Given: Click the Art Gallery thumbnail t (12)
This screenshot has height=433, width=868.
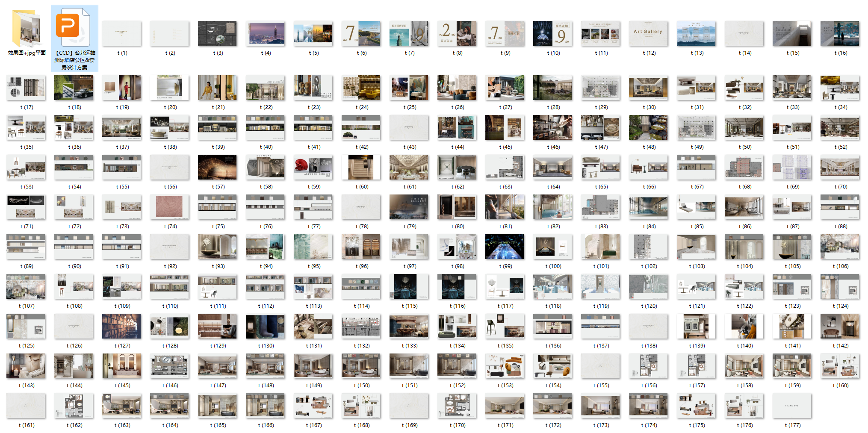Looking at the screenshot, I should tap(649, 33).
